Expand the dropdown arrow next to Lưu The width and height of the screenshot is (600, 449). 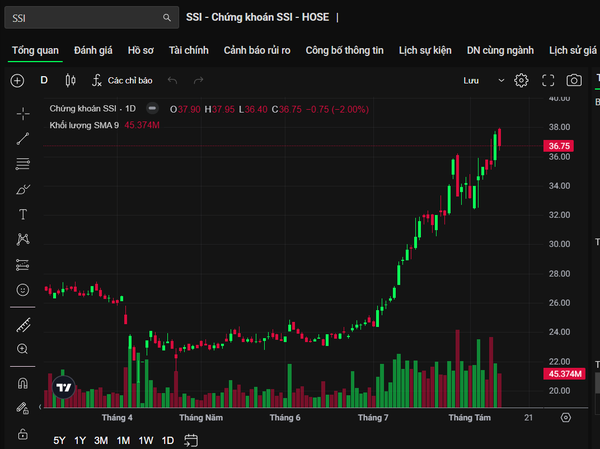(501, 81)
